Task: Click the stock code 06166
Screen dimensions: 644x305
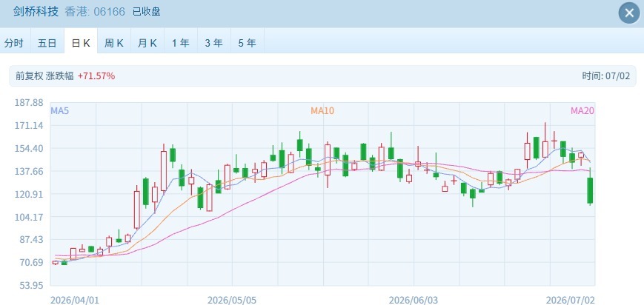Action: [109, 12]
